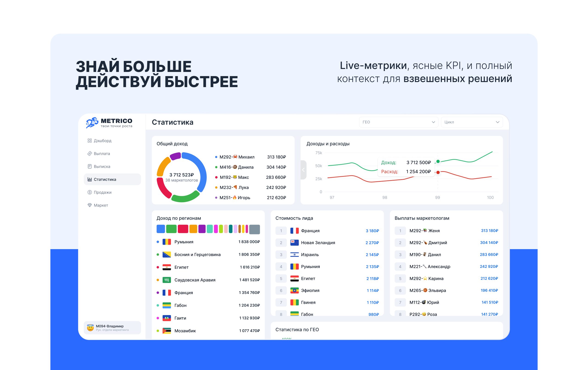
Task: Click the Маркет diamond icon
Action: point(90,205)
